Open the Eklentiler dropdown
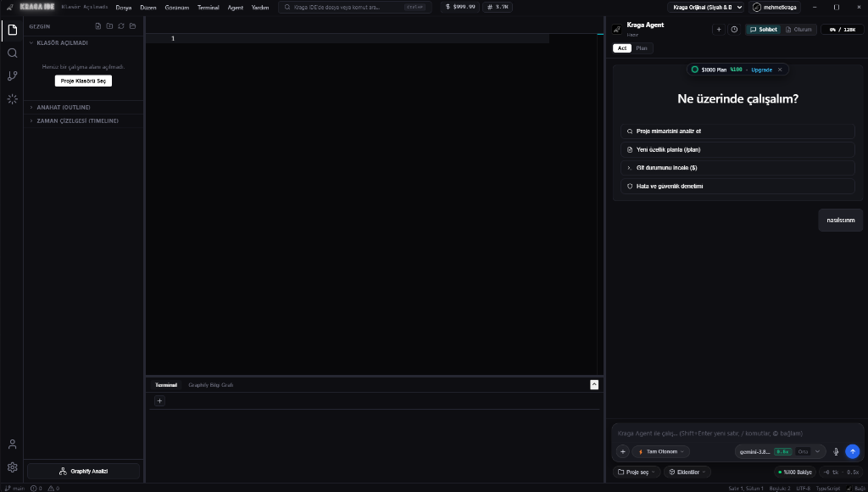 tap(687, 472)
